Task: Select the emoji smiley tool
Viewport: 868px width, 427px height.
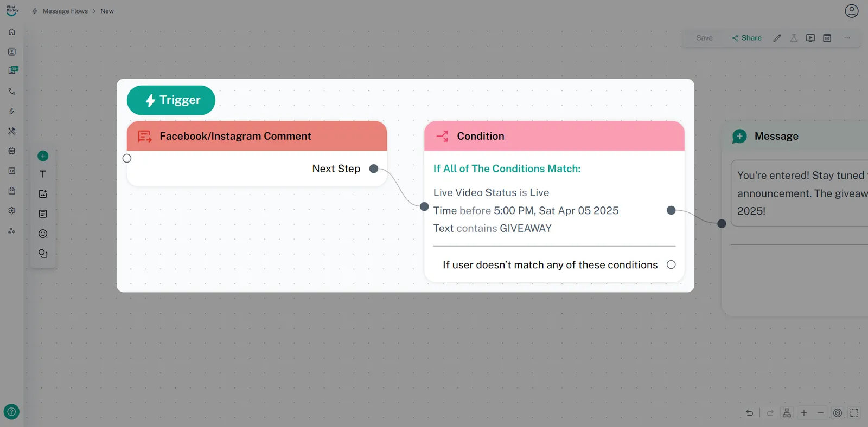Action: (x=43, y=234)
